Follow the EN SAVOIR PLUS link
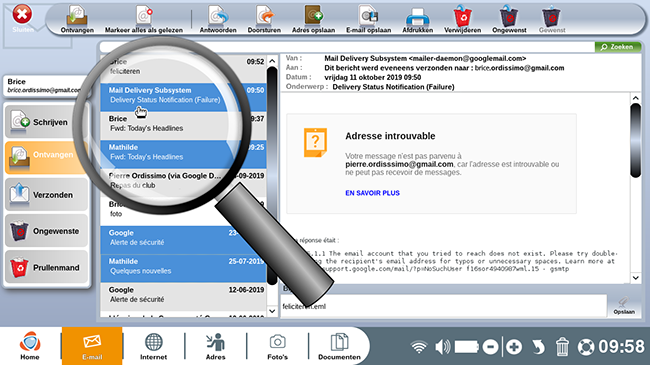This screenshot has height=365, width=650. point(372,193)
